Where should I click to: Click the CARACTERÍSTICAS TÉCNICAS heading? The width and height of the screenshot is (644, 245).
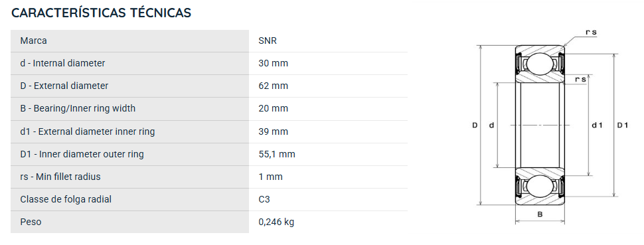[x=101, y=13]
